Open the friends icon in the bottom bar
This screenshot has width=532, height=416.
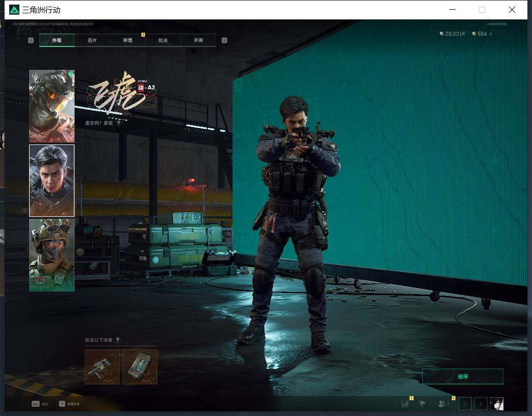click(442, 404)
